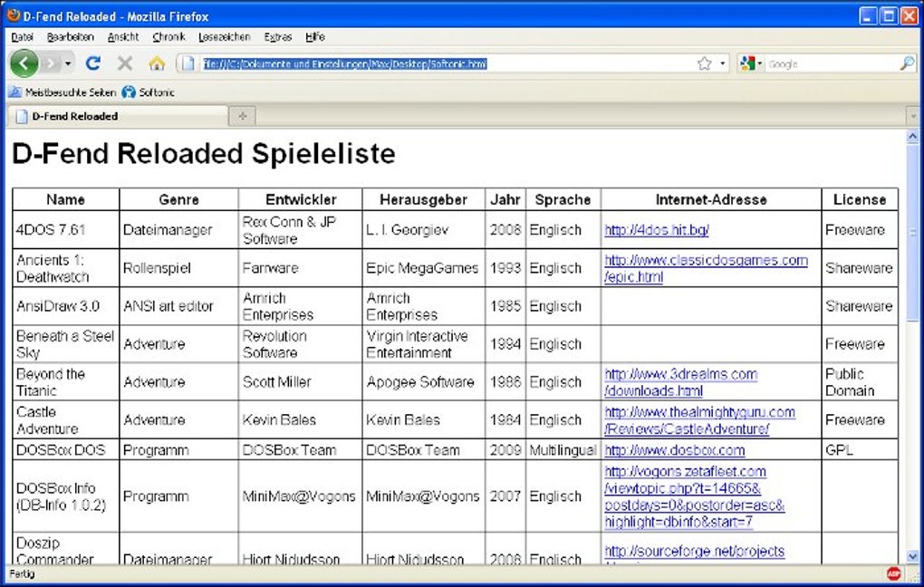Open the Datei menu
Image resolution: width=924 pixels, height=587 pixels.
point(23,36)
